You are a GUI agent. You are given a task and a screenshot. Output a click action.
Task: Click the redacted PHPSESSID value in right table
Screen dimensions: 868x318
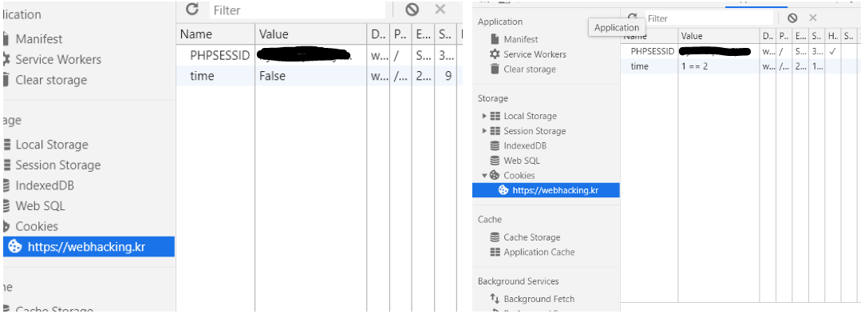pos(715,51)
